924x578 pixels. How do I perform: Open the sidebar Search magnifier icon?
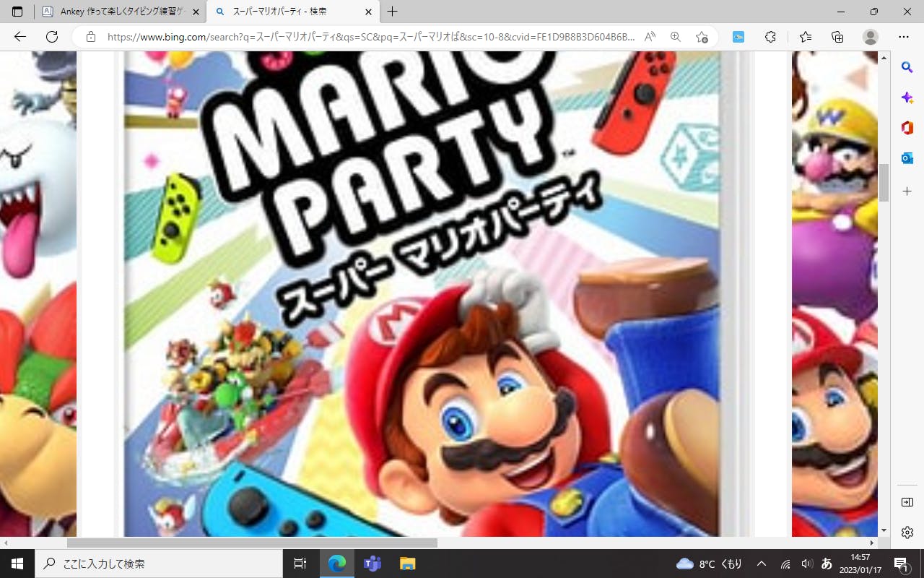pyautogui.click(x=907, y=67)
